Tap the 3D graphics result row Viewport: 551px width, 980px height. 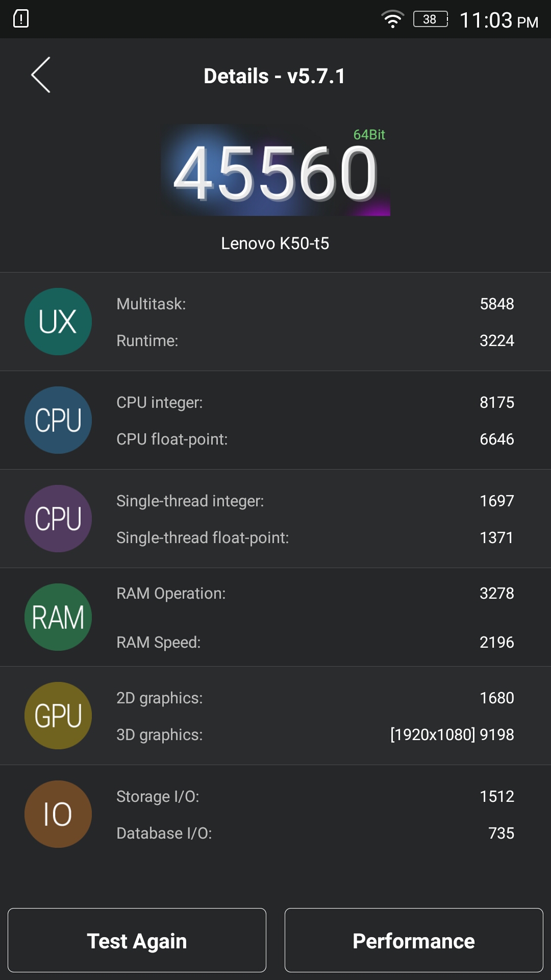coord(315,734)
